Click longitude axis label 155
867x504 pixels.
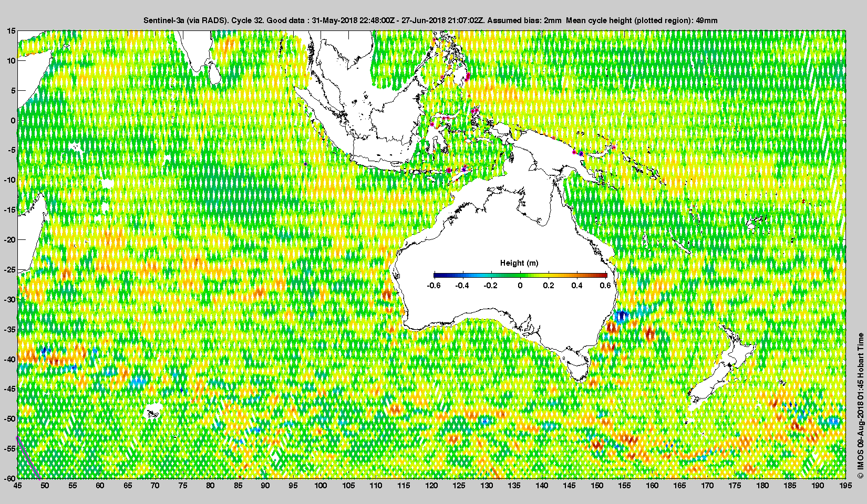pos(625,486)
